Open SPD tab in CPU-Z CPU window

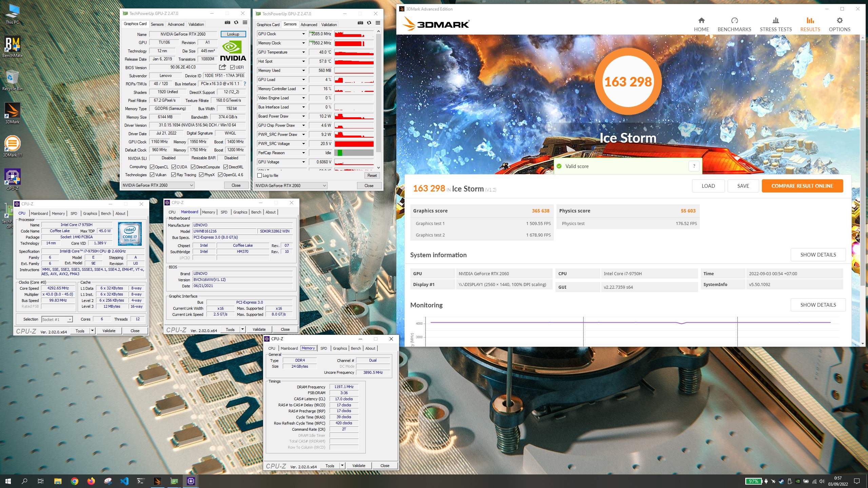(x=74, y=213)
